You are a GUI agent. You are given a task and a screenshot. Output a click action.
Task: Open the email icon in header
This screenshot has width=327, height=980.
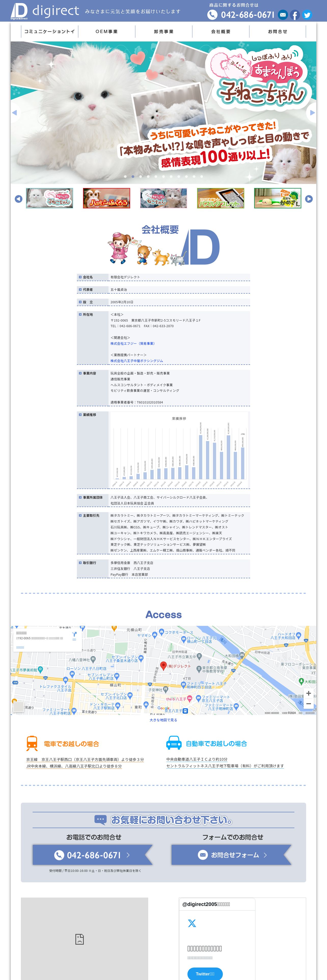pyautogui.click(x=282, y=15)
